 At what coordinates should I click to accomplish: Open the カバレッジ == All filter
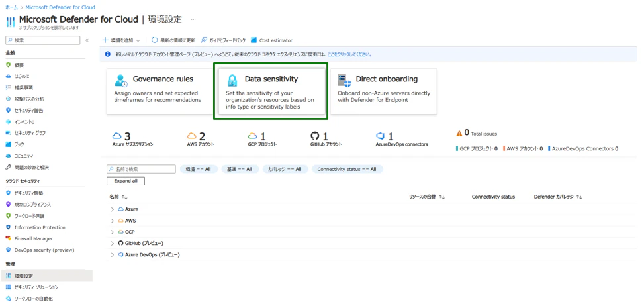(x=285, y=169)
